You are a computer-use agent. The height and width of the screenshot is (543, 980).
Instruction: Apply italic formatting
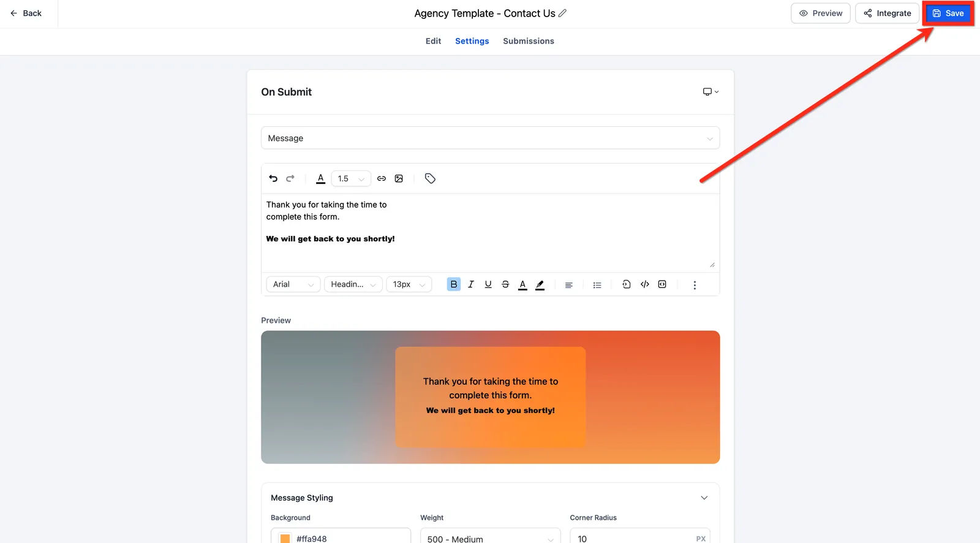[x=471, y=284]
